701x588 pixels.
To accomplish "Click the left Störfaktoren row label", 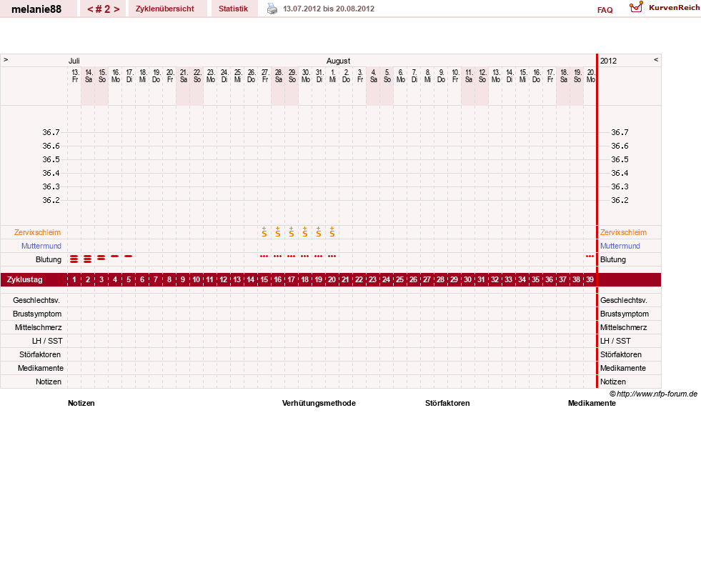I will pyautogui.click(x=40, y=354).
